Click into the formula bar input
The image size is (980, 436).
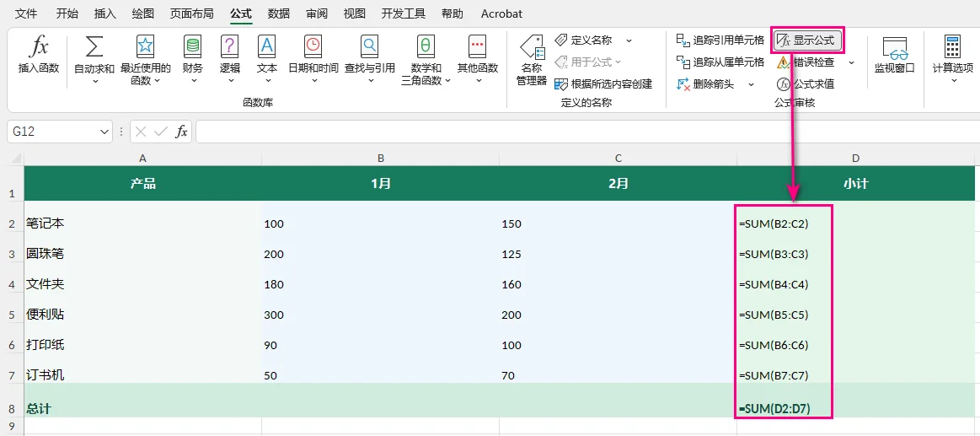pos(587,132)
